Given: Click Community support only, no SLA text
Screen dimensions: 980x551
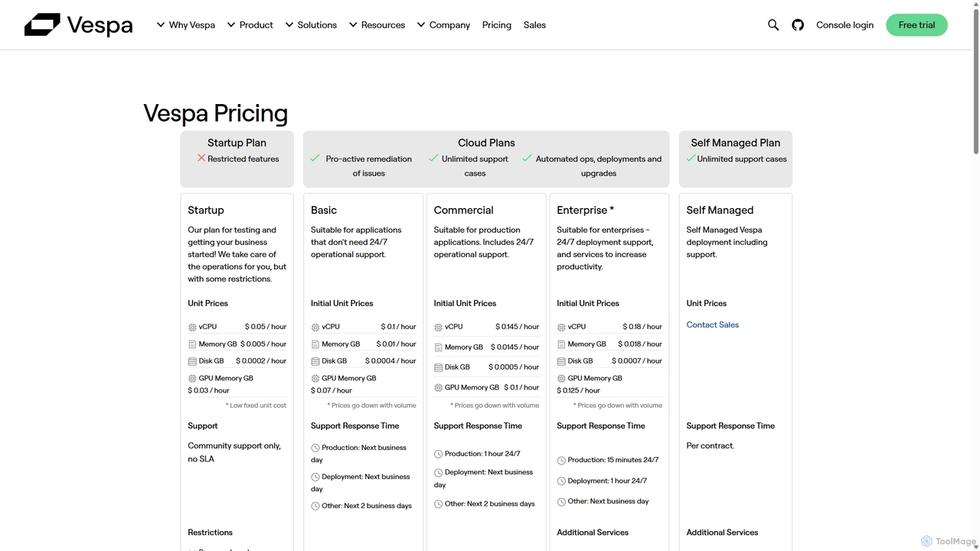Looking at the screenshot, I should coord(234,452).
